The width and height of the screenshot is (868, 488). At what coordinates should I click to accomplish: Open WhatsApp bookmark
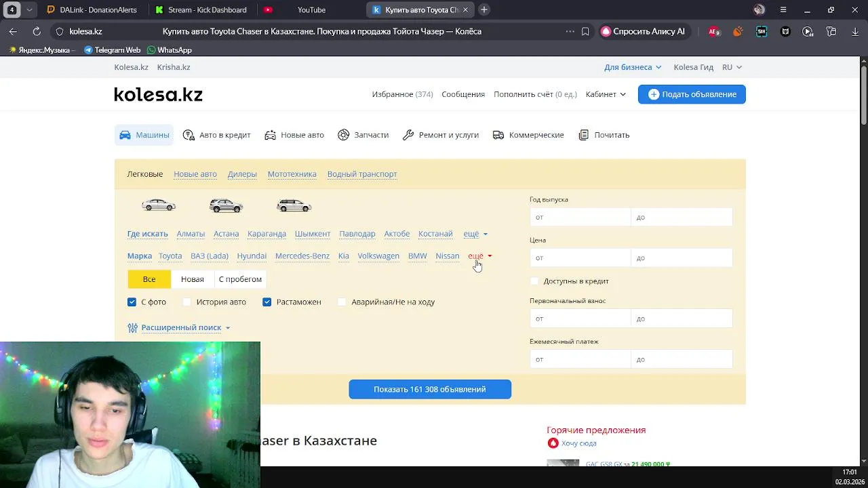pyautogui.click(x=170, y=50)
